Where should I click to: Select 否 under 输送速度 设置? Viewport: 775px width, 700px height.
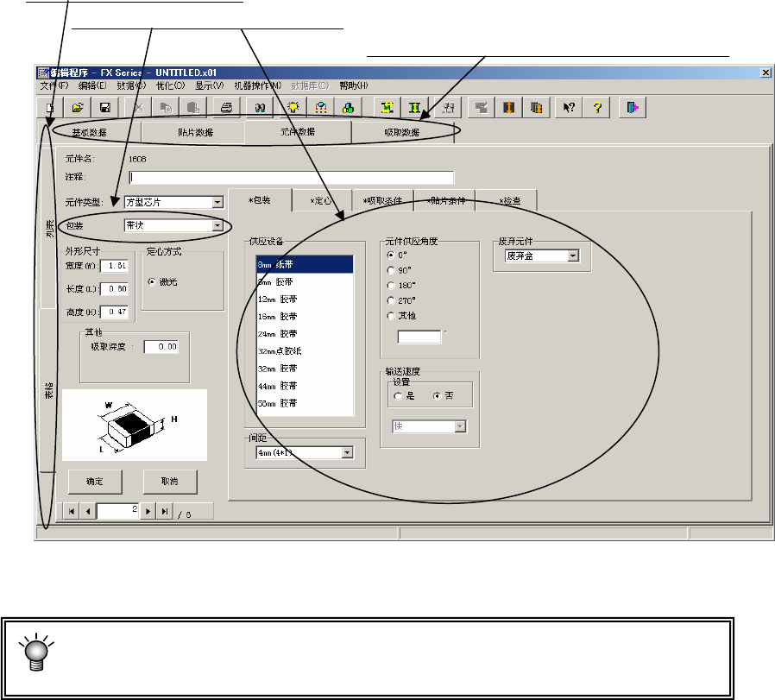[x=437, y=396]
